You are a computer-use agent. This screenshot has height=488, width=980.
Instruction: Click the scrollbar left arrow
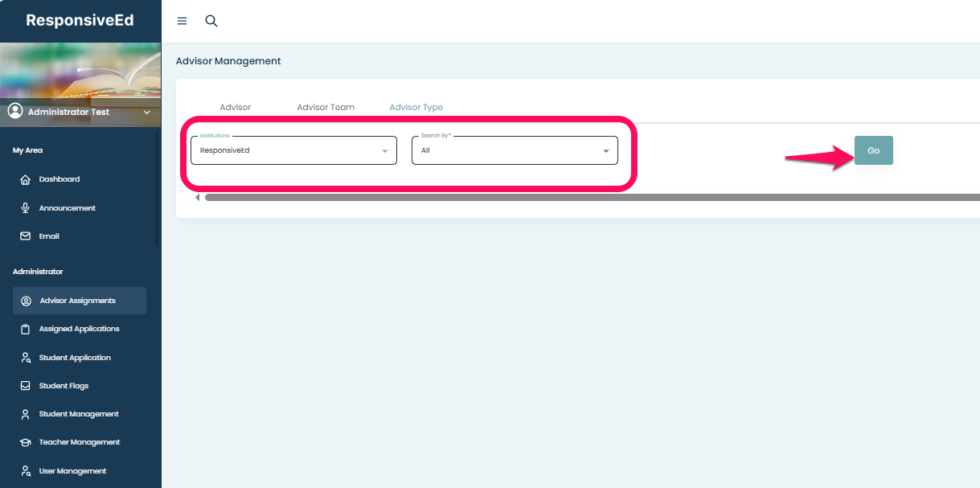(198, 197)
